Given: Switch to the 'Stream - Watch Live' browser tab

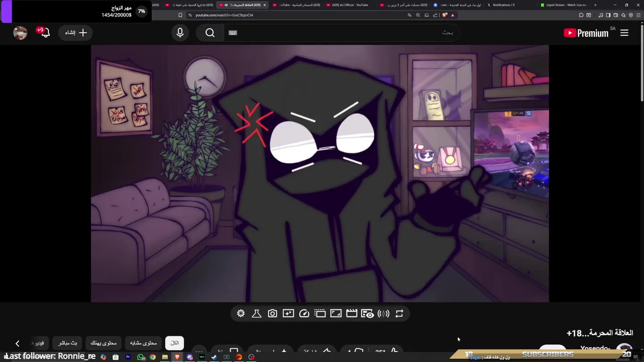Looking at the screenshot, I should 565,5.
